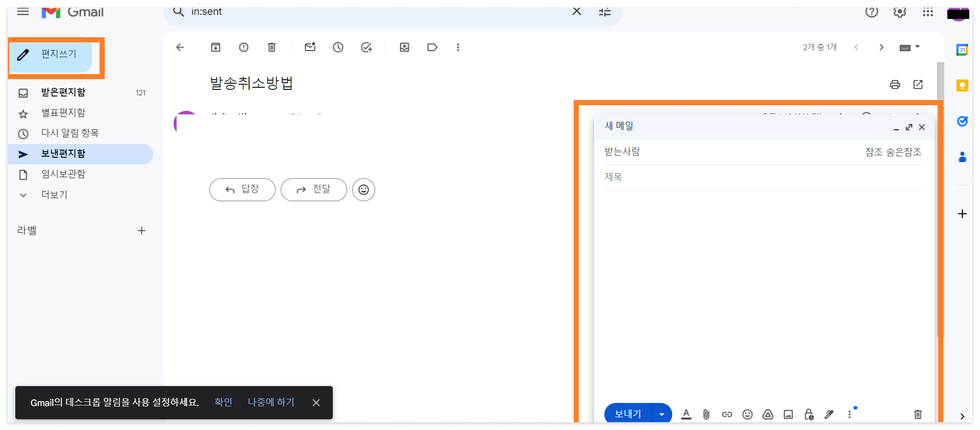Add 숨은참조 Bcc recipients
The width and height of the screenshot is (980, 430).
click(904, 152)
